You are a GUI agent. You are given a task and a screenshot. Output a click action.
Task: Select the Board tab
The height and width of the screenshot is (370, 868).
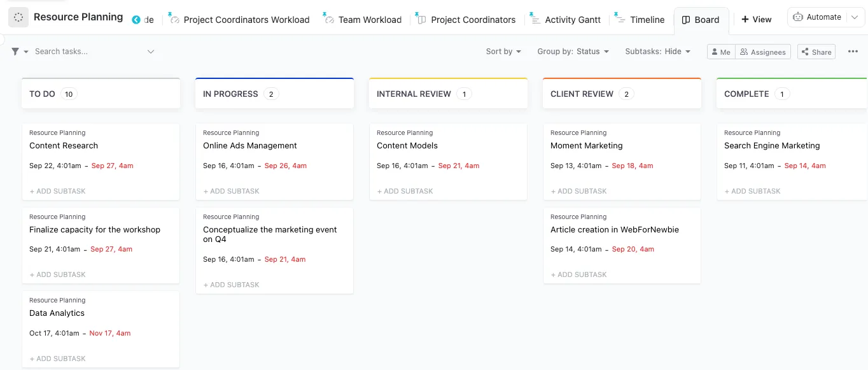(701, 20)
